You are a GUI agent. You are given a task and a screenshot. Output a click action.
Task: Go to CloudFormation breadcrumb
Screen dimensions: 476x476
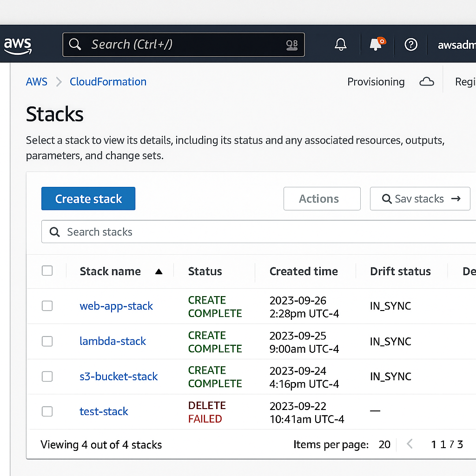tap(108, 82)
